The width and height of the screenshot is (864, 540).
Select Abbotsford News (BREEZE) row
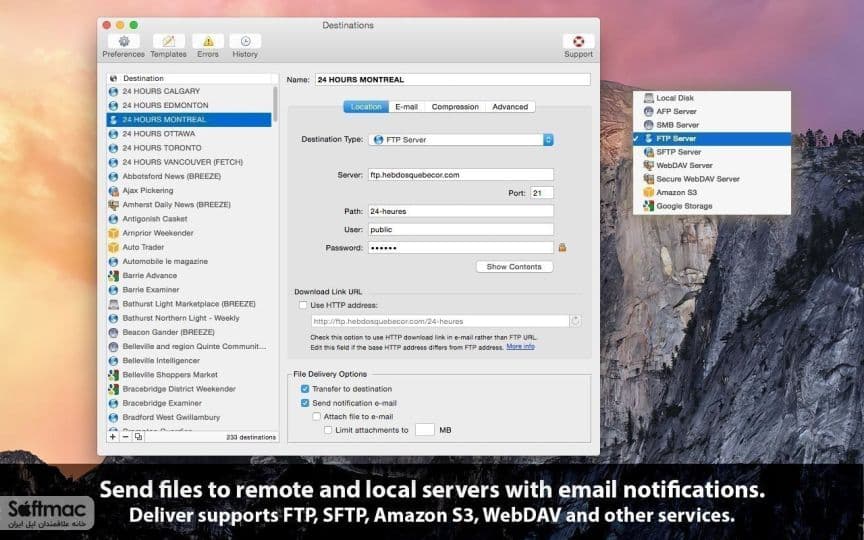pyautogui.click(x=189, y=176)
